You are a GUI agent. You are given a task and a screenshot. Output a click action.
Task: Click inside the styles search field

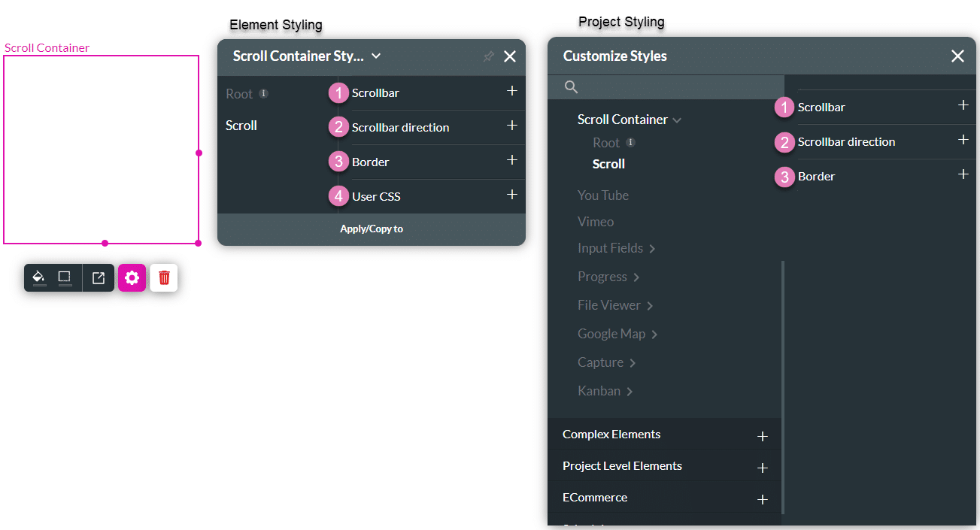(669, 86)
